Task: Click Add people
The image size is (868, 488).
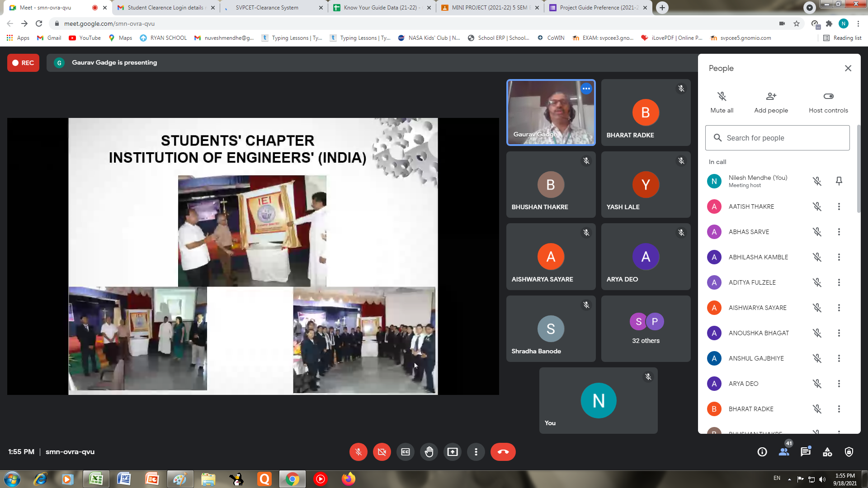Action: click(771, 102)
